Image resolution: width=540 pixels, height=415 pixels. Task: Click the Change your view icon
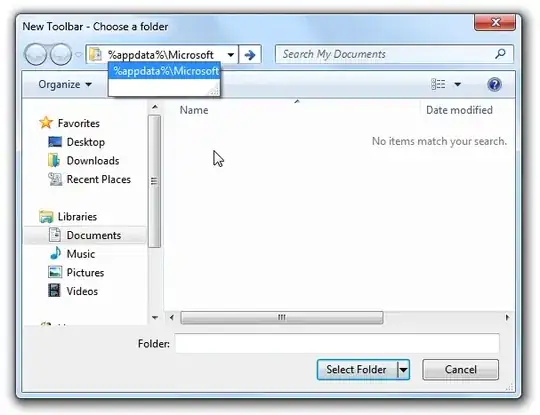pos(438,84)
